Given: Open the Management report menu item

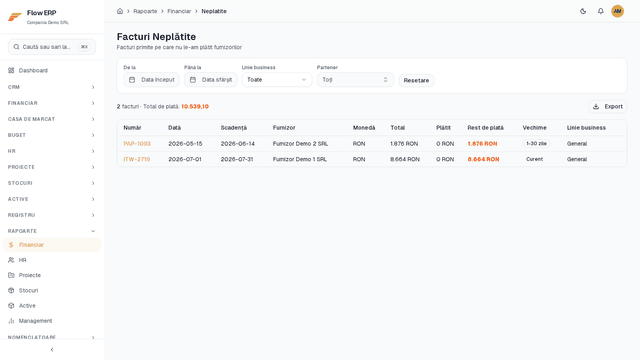Looking at the screenshot, I should [52, 321].
